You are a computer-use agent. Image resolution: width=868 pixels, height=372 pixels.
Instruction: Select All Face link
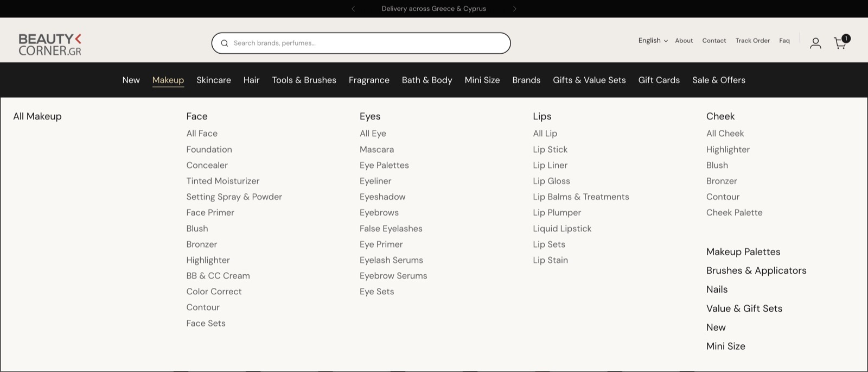[x=202, y=134]
